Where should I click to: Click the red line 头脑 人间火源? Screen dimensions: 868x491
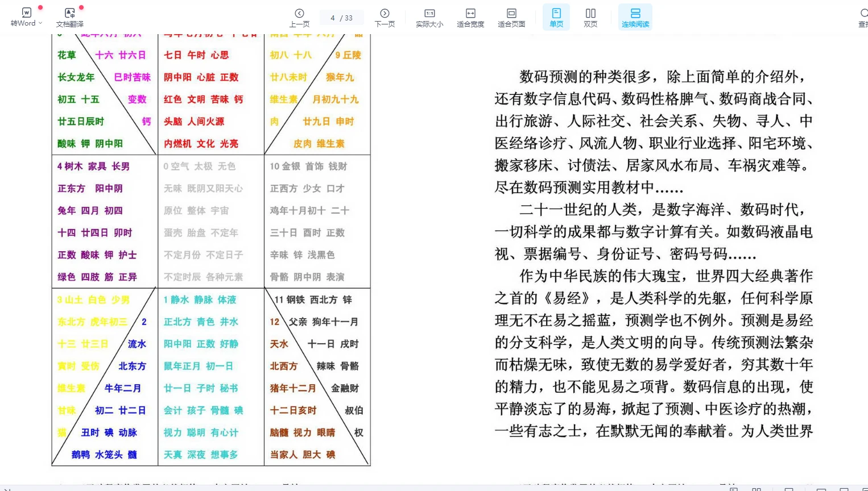[194, 122]
